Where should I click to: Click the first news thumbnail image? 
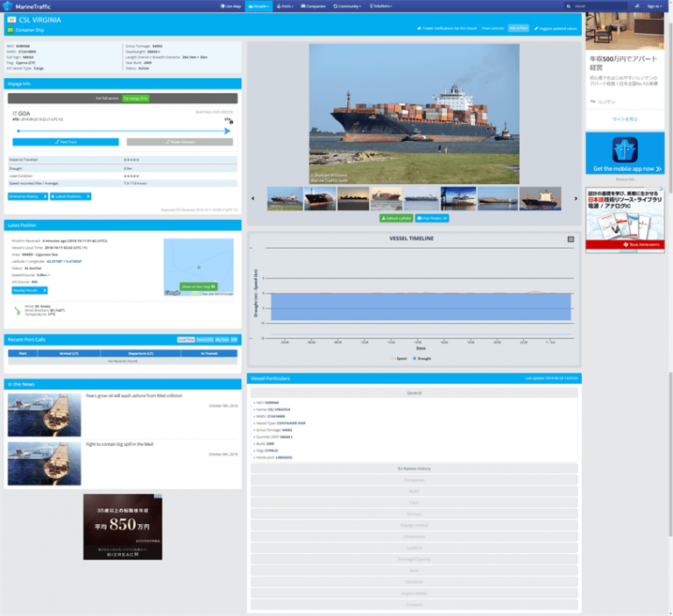coord(44,414)
